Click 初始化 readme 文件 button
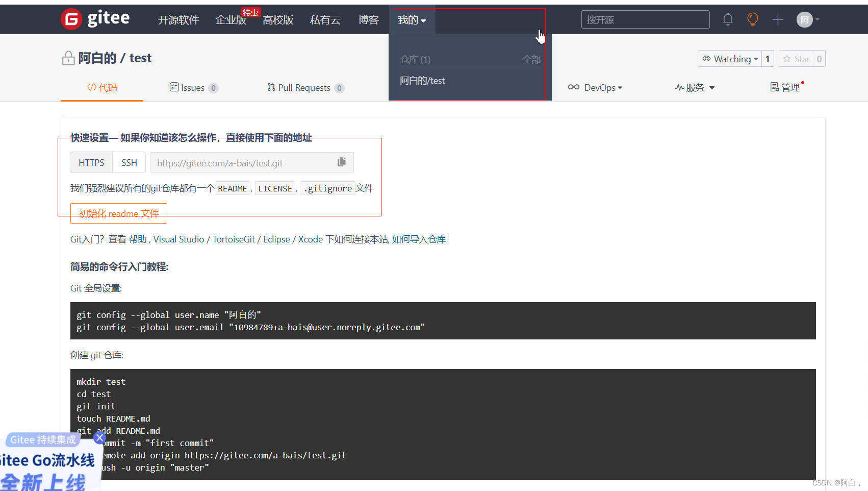This screenshot has height=491, width=868. (119, 213)
